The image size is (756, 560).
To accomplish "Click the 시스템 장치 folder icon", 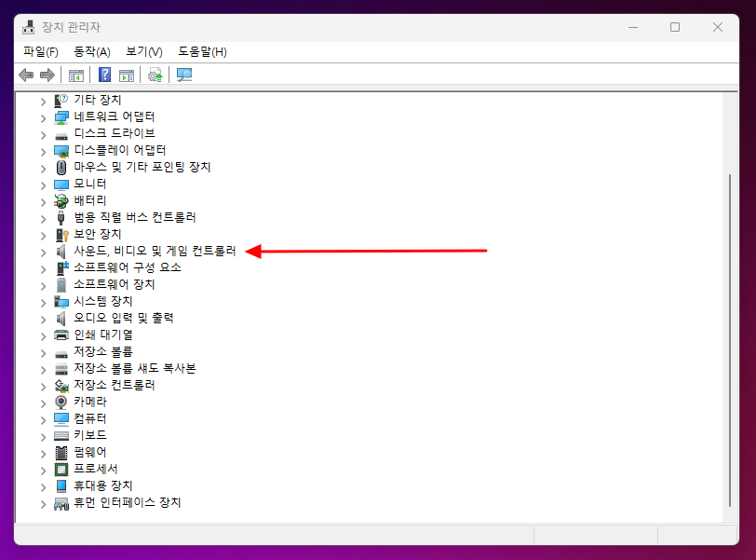I will click(61, 302).
